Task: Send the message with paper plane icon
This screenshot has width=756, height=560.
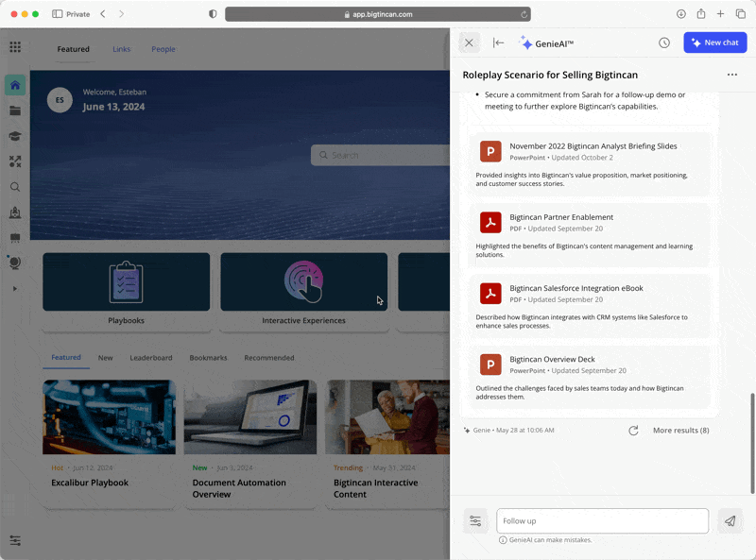Action: click(730, 521)
